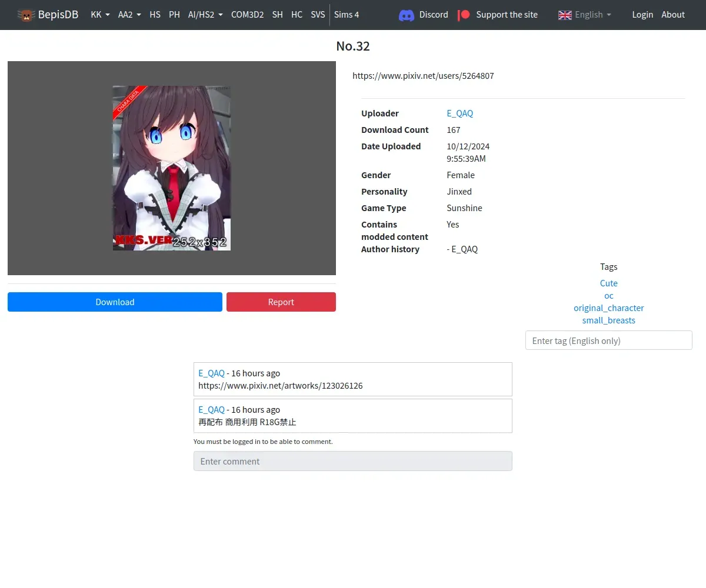The image size is (706, 588).
Task: Click the Personality value Jinxed
Action: click(x=459, y=192)
